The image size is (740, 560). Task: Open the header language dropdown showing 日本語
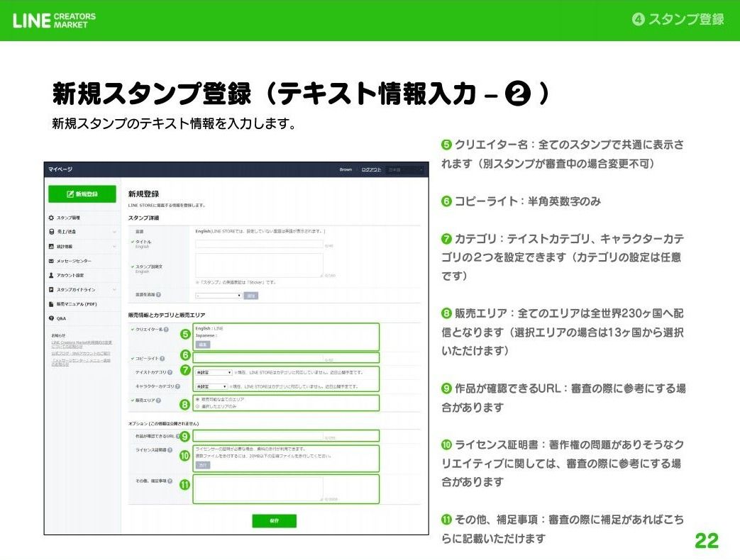pos(405,169)
